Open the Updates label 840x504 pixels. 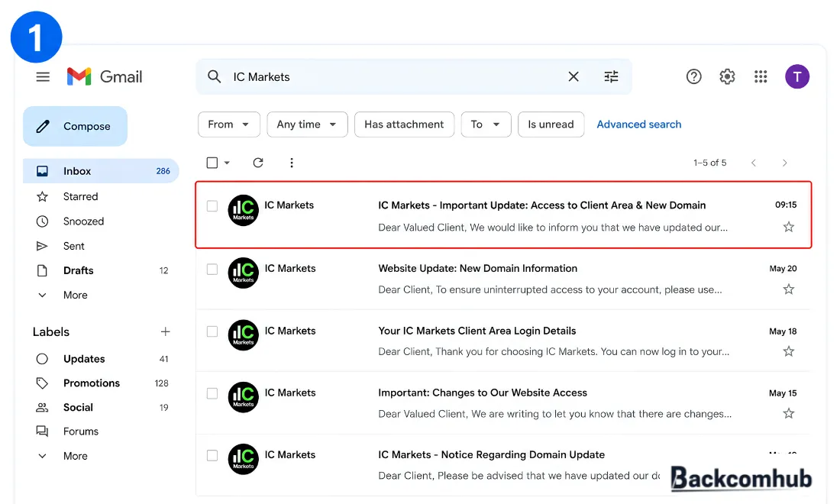coord(101,359)
